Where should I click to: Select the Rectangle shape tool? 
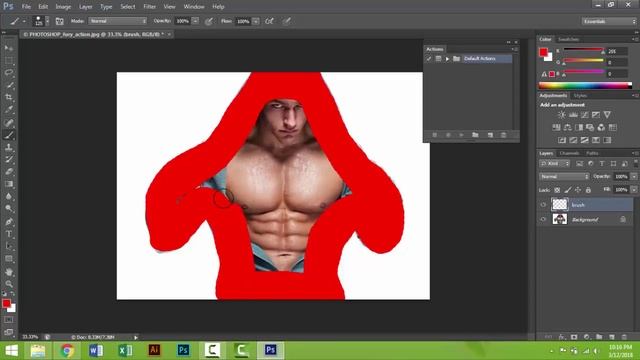9,259
